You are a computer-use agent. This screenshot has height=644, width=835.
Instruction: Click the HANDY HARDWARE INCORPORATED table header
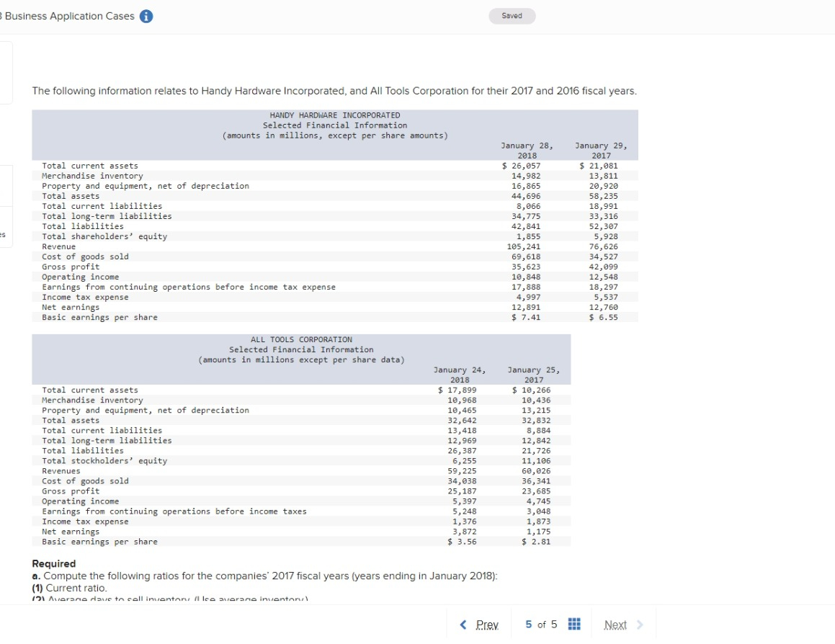click(335, 115)
